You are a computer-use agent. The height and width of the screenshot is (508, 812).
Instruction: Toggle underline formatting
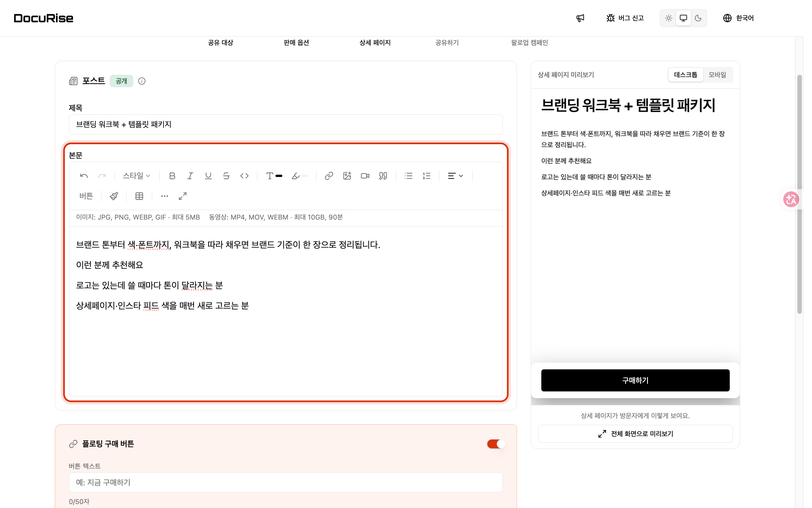tap(208, 176)
